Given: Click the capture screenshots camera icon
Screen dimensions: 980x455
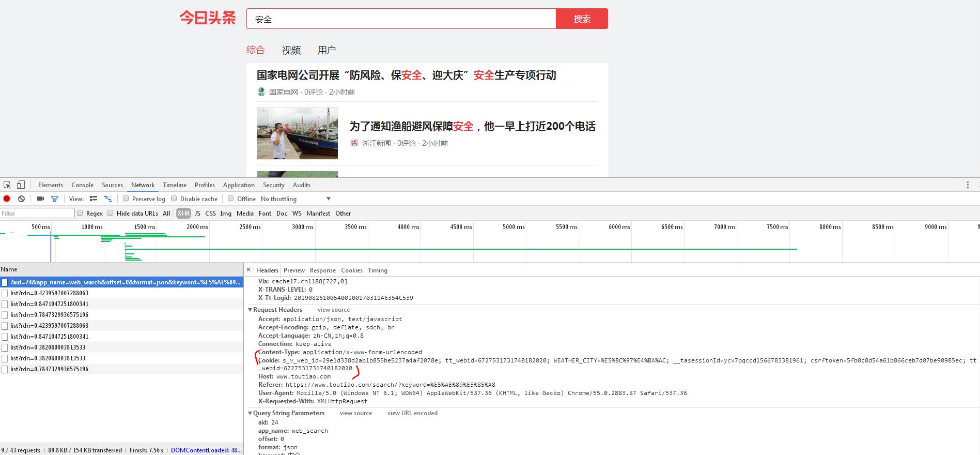Looking at the screenshot, I should [40, 199].
